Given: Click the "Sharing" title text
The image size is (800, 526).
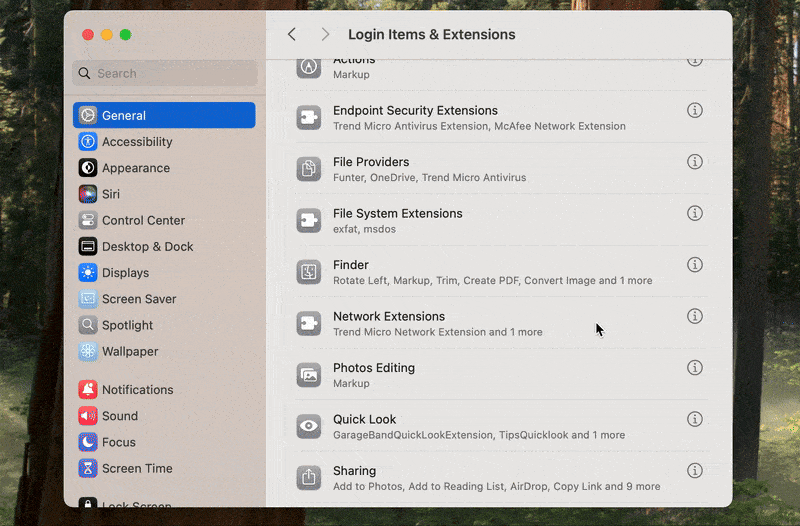Looking at the screenshot, I should click(355, 471).
